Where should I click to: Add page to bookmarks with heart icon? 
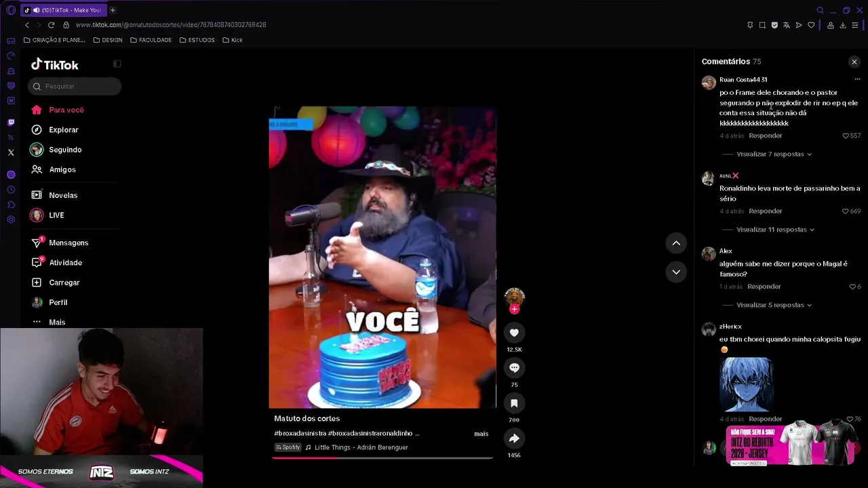tap(811, 25)
